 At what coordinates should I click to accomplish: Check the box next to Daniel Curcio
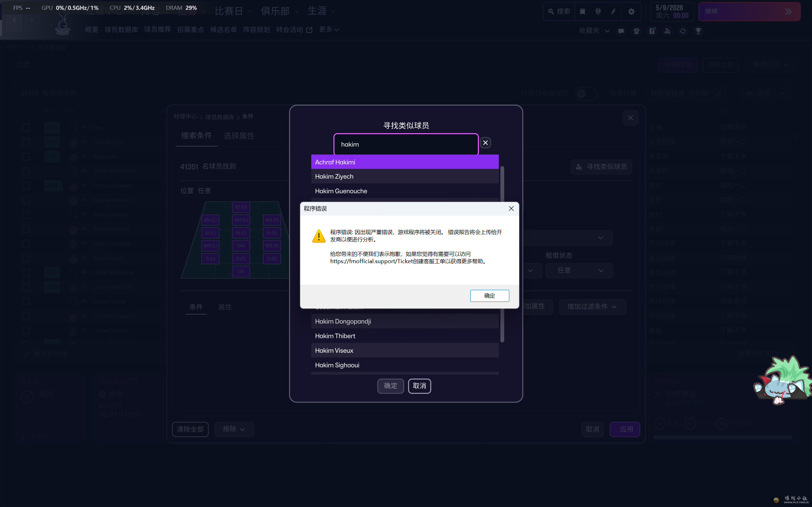click(26, 302)
